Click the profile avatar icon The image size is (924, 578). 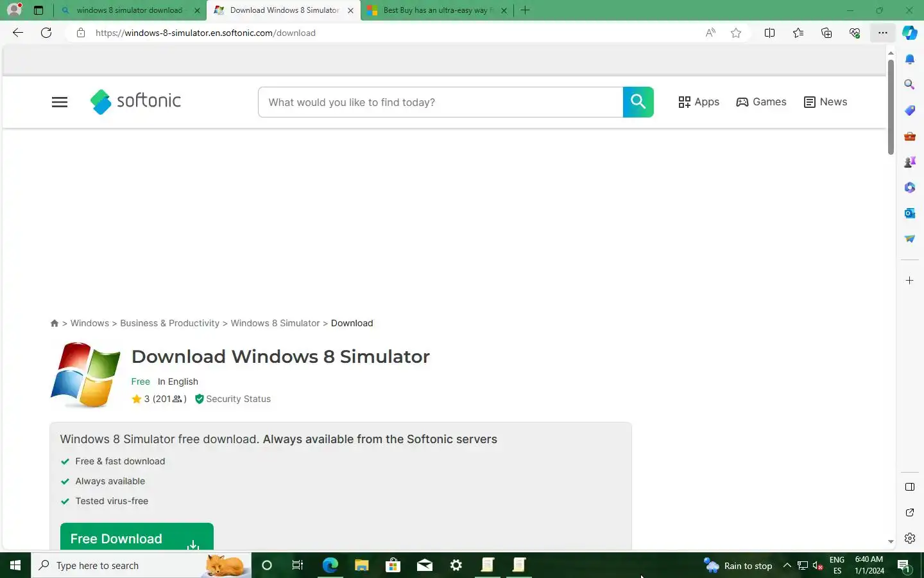pyautogui.click(x=14, y=10)
